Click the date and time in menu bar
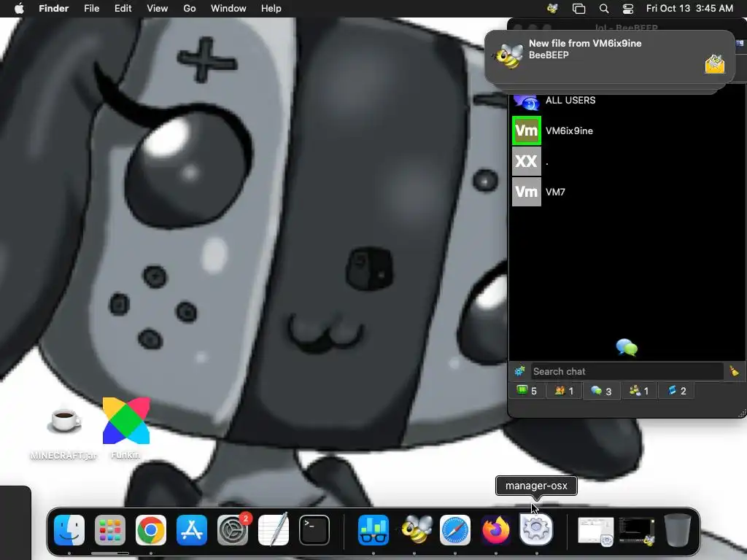Viewport: 747px width, 560px height. [x=689, y=8]
